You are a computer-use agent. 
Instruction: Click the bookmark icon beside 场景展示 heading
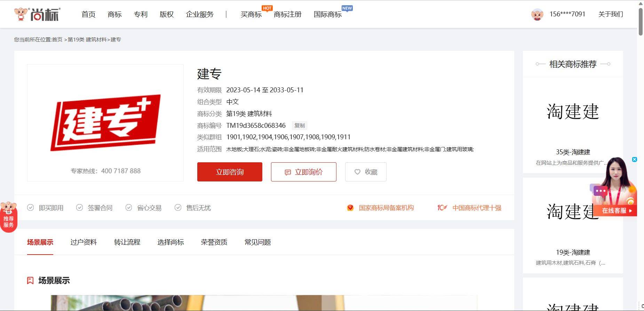[30, 281]
